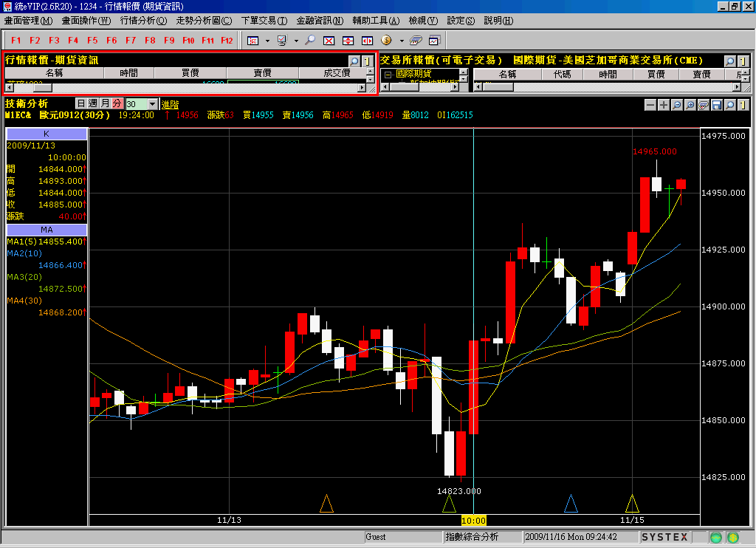This screenshot has height=548, width=756.
Task: Click the F8 shortcut icon
Action: [150, 41]
